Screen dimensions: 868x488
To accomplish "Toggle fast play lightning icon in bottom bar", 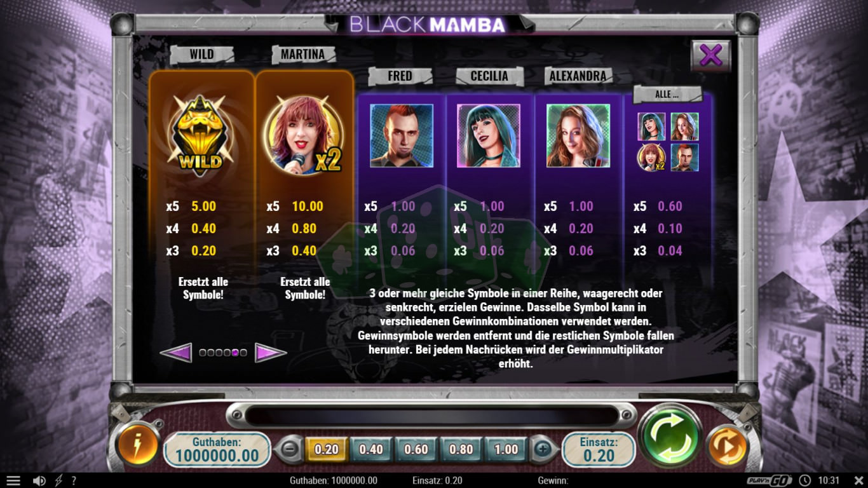I will (x=58, y=480).
